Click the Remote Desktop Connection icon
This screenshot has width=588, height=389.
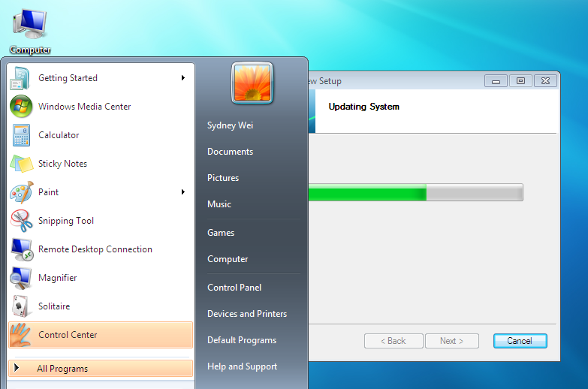(x=22, y=249)
